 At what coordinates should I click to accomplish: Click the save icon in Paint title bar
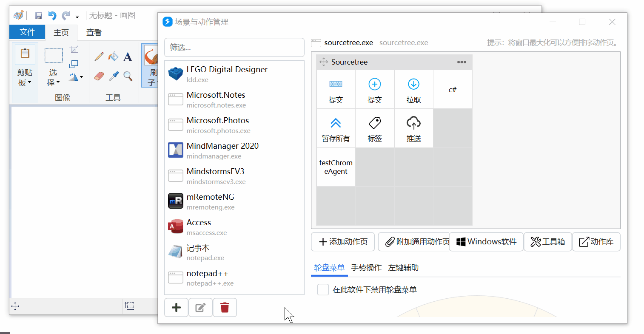39,16
